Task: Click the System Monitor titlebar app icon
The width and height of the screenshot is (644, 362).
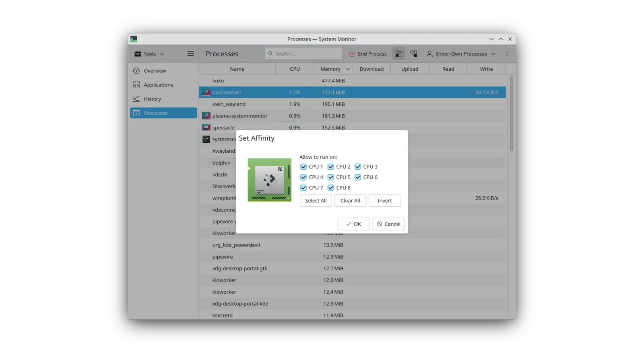Action: click(134, 39)
